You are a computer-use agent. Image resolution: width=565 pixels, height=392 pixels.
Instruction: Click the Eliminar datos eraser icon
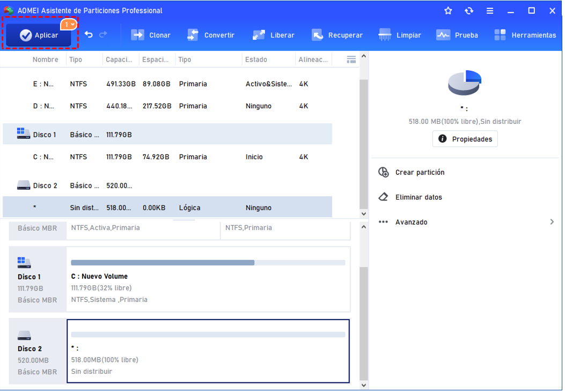pyautogui.click(x=384, y=197)
